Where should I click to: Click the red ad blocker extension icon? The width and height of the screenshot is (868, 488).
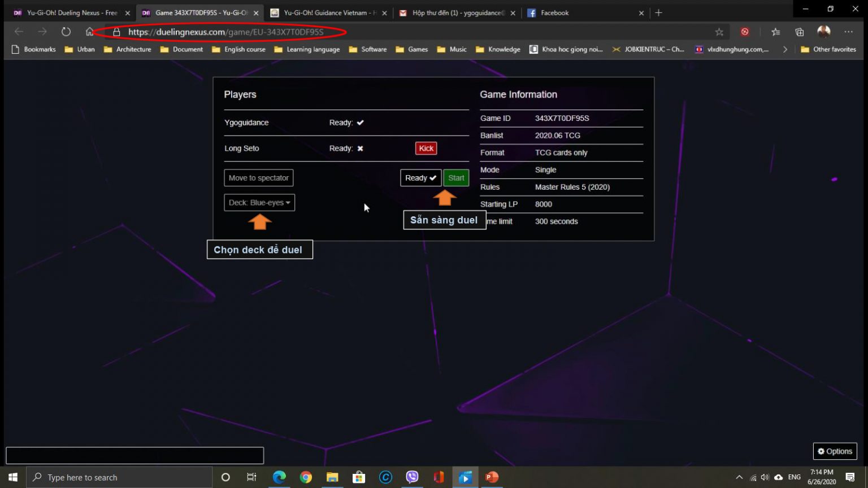[745, 32]
